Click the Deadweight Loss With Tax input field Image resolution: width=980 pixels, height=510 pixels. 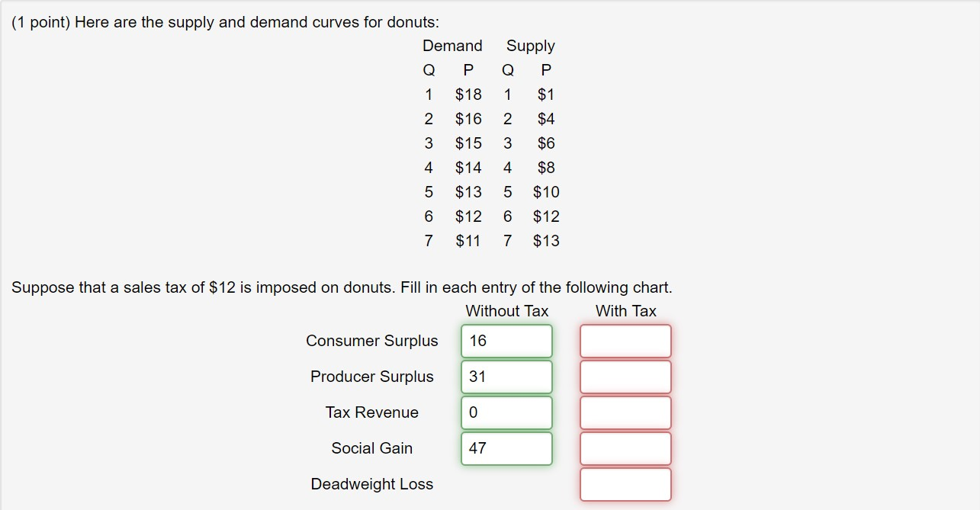point(624,483)
